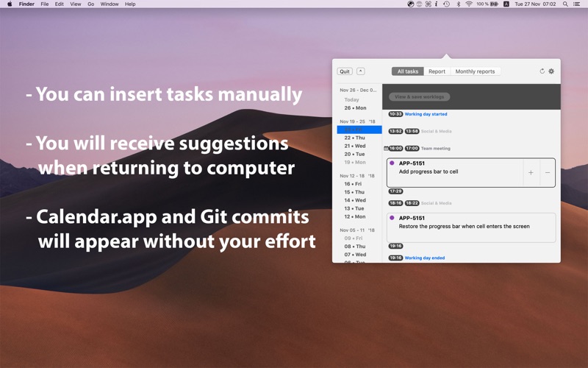The width and height of the screenshot is (588, 368).
Task: Quit the app using the Quit button
Action: coord(345,71)
